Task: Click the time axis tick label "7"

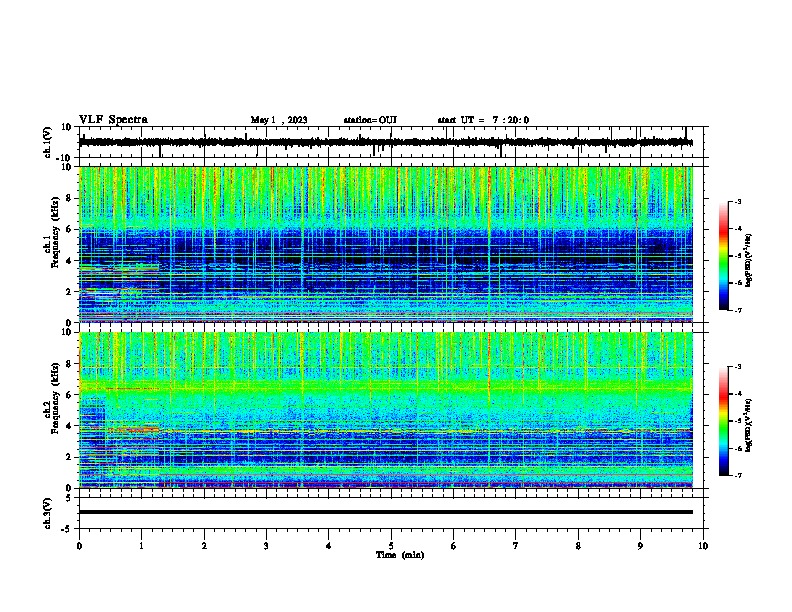Action: [516, 546]
